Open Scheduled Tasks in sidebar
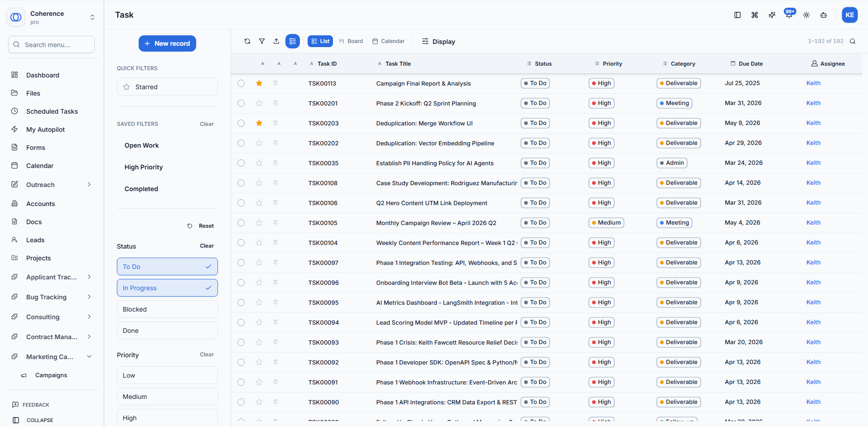Viewport: 868px width, 427px height. click(x=51, y=111)
